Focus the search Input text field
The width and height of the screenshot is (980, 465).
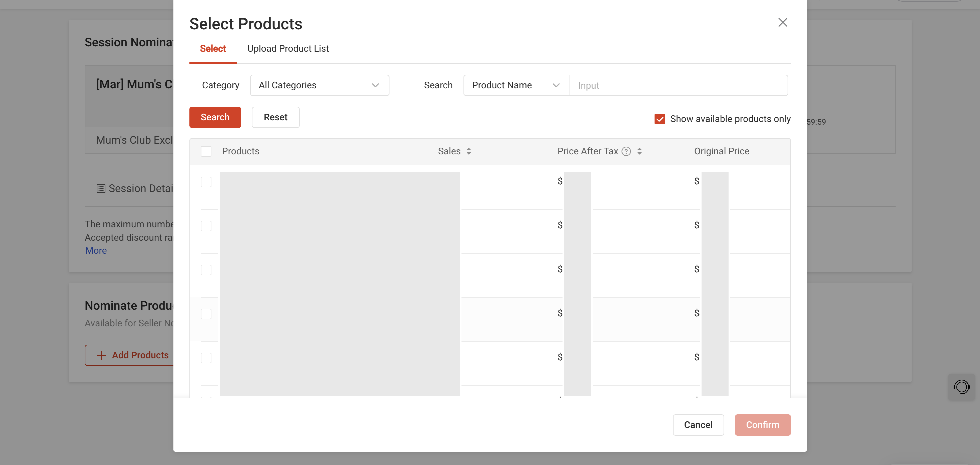click(x=678, y=85)
